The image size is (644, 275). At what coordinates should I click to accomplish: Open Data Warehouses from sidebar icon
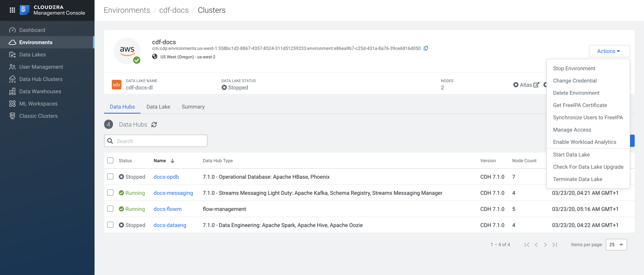(12, 91)
